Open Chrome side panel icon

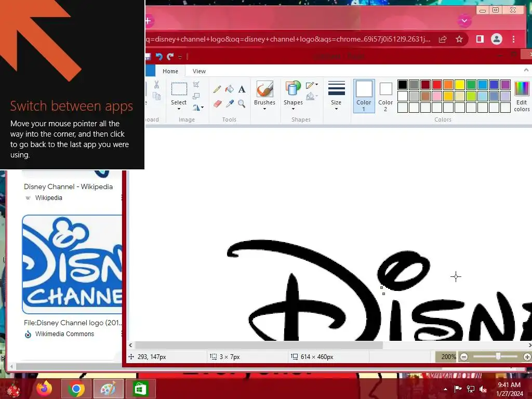point(480,39)
